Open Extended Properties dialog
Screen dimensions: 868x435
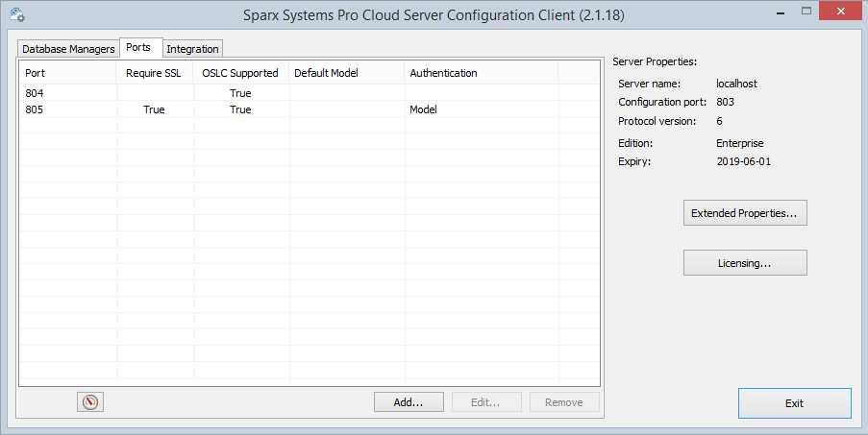click(x=745, y=213)
